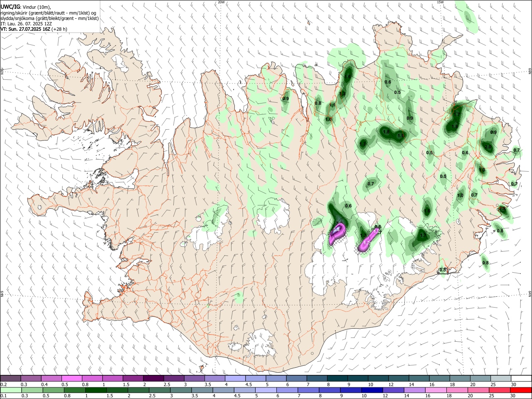Click the "20" label in the snow legend row
This screenshot has width=532, height=399.
click(473, 384)
